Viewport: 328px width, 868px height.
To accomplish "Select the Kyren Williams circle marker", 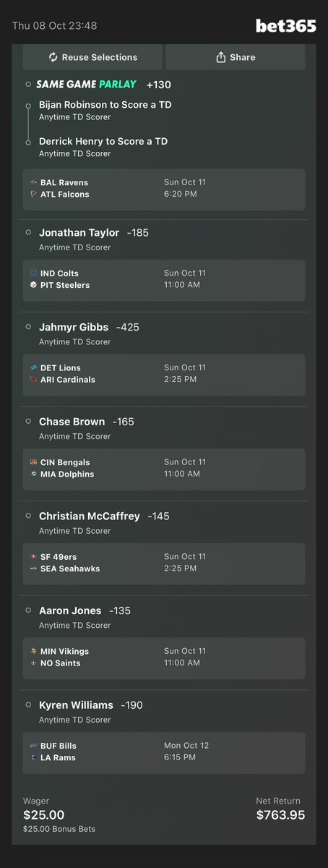I will click(x=28, y=705).
